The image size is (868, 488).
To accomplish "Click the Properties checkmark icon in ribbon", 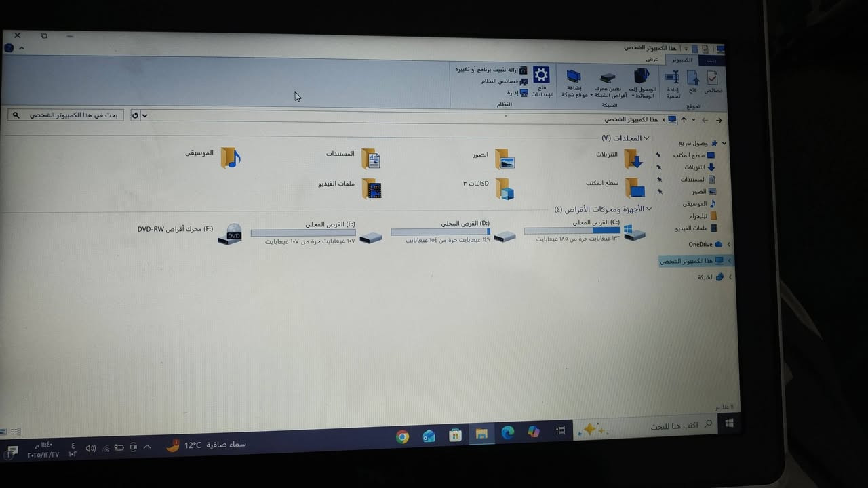I will click(x=712, y=78).
